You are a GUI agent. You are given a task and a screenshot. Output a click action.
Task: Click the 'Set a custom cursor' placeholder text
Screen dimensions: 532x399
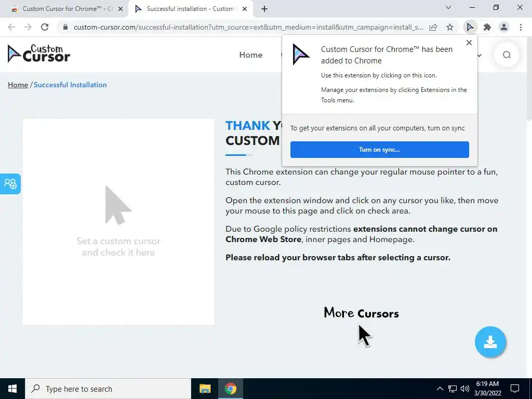click(118, 247)
